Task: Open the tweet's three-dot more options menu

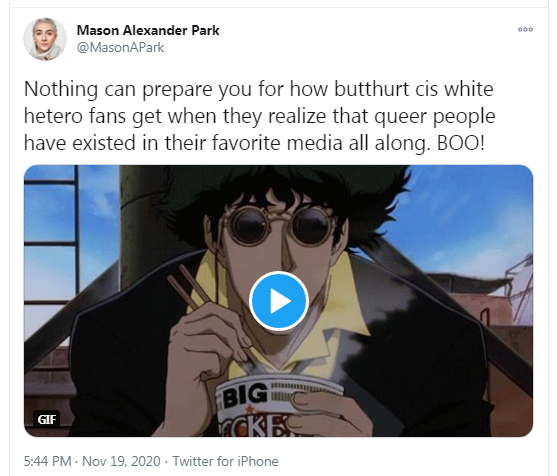Action: coord(525,29)
